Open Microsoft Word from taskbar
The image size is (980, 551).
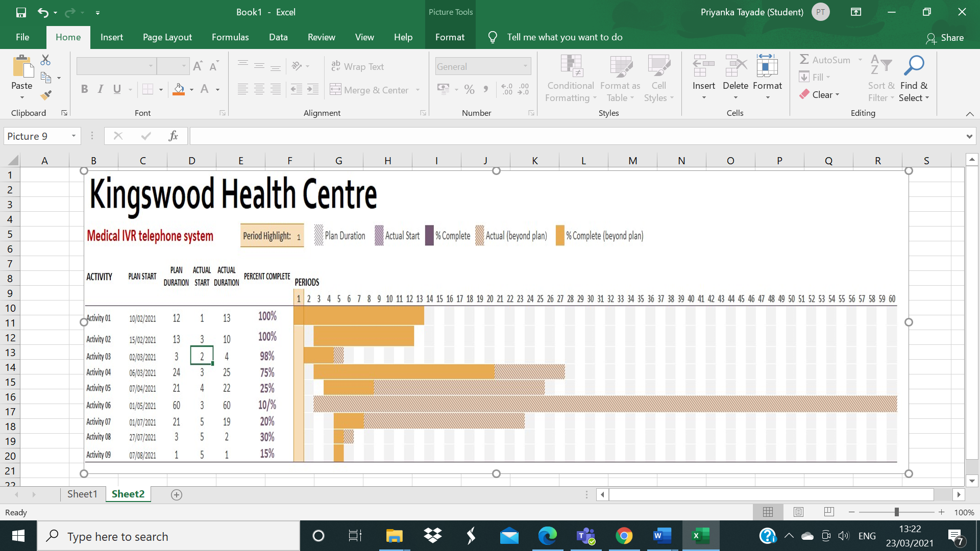coord(662,536)
